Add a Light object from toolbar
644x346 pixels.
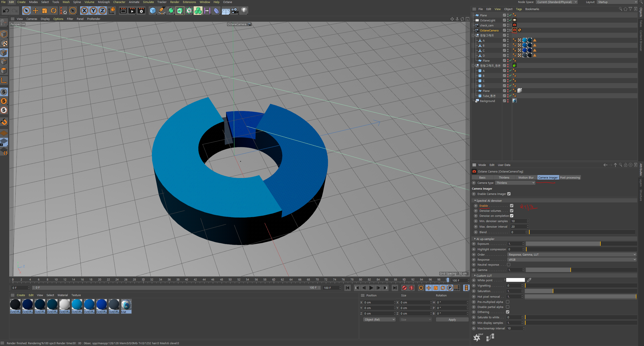point(244,11)
